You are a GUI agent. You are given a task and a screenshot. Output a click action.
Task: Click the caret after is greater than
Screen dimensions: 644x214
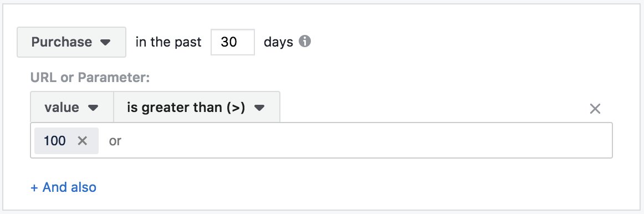[259, 108]
